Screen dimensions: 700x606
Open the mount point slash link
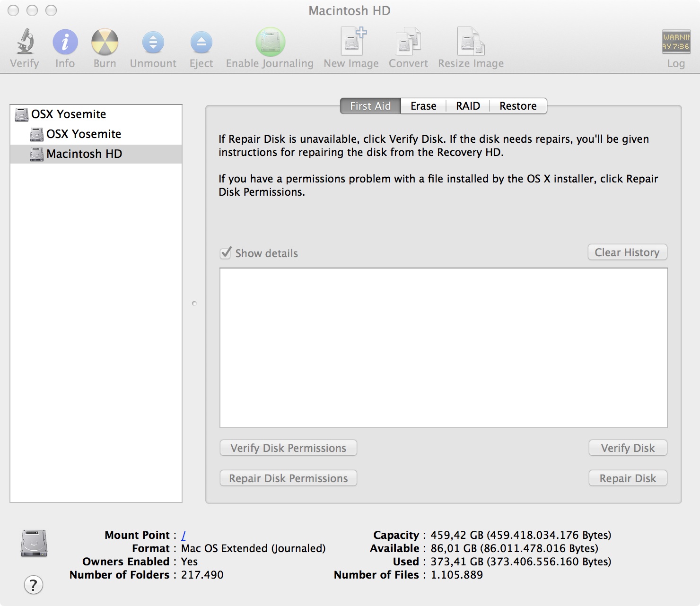coord(184,536)
